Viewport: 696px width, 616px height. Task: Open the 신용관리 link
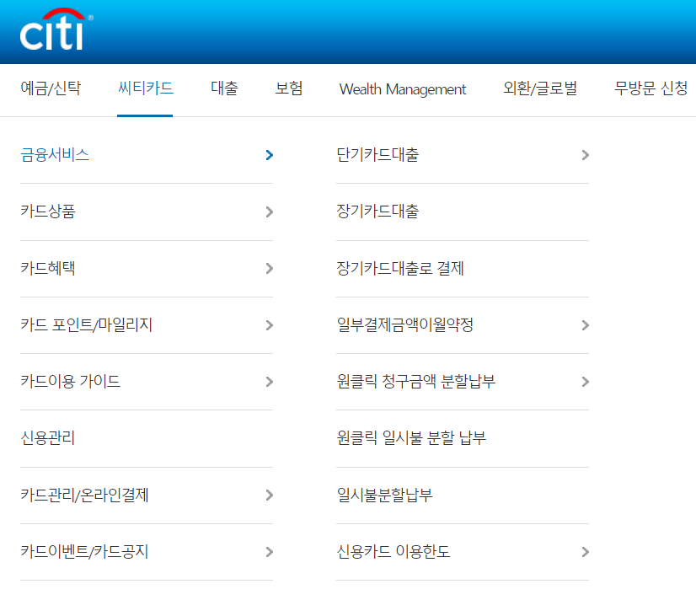click(48, 438)
